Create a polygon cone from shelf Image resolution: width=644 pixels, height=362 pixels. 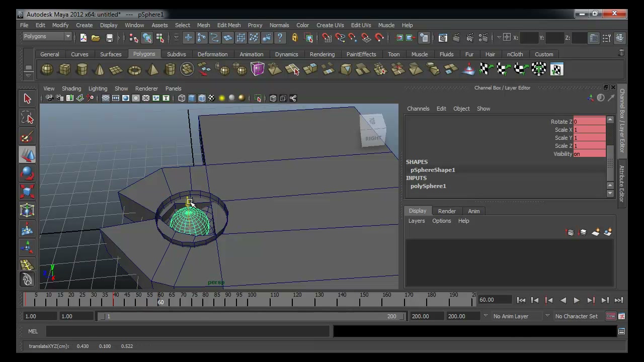coord(99,69)
